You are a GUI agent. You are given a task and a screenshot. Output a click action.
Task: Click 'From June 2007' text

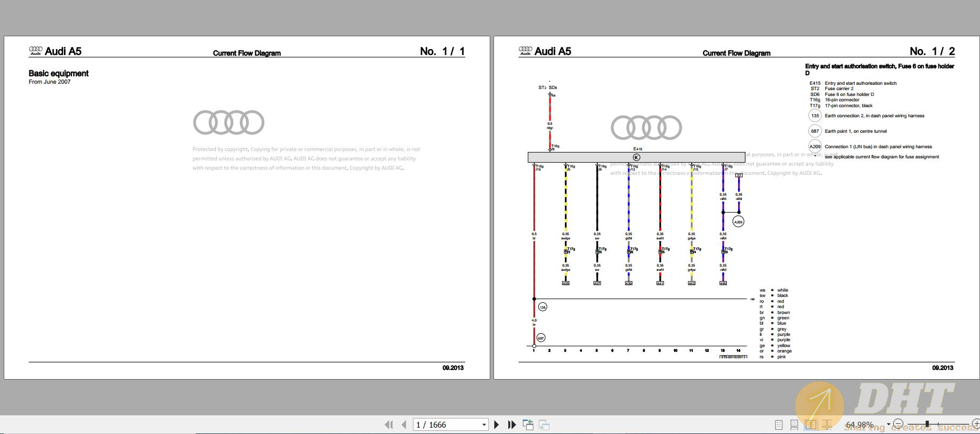click(x=50, y=82)
